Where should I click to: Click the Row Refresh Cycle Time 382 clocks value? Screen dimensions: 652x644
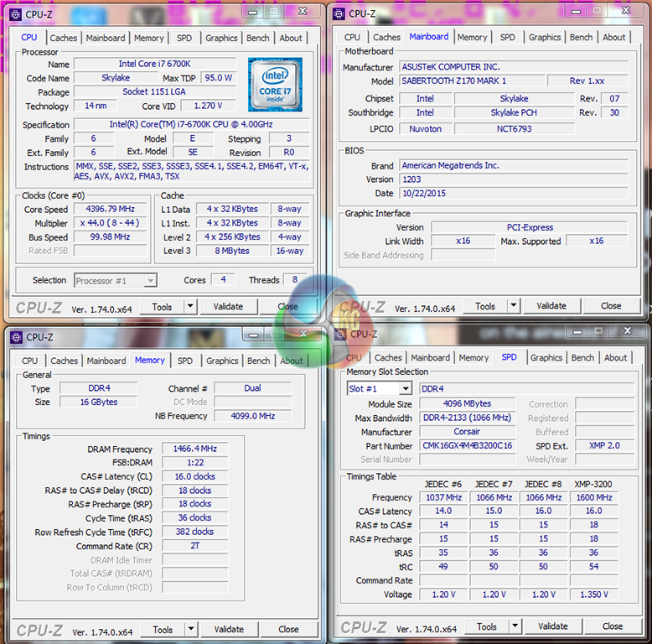pyautogui.click(x=195, y=532)
